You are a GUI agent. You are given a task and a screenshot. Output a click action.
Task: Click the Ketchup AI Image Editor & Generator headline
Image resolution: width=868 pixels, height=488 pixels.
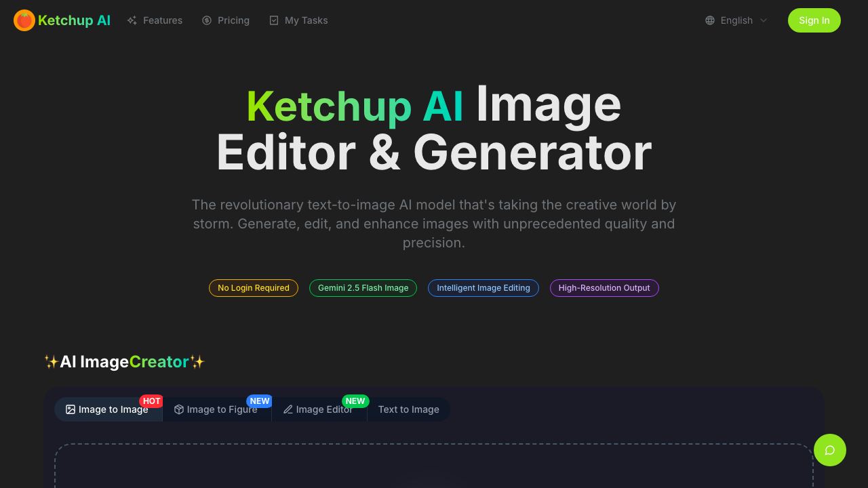pyautogui.click(x=434, y=129)
